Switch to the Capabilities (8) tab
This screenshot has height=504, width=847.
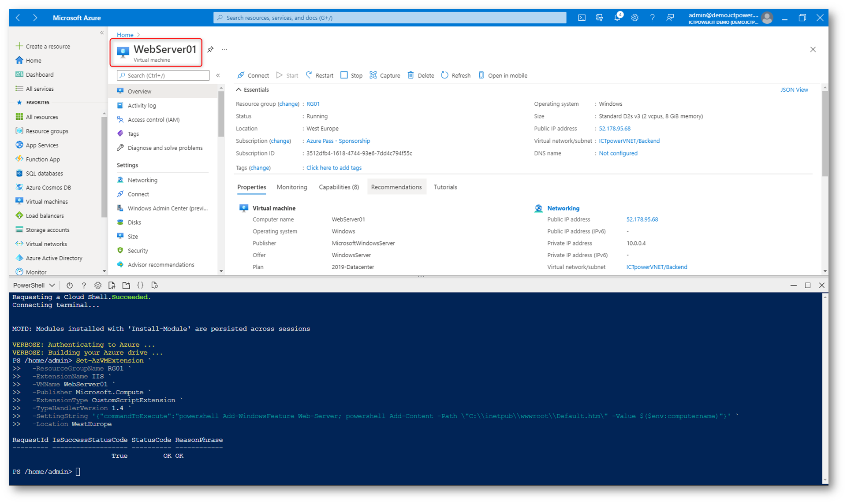[x=339, y=187]
